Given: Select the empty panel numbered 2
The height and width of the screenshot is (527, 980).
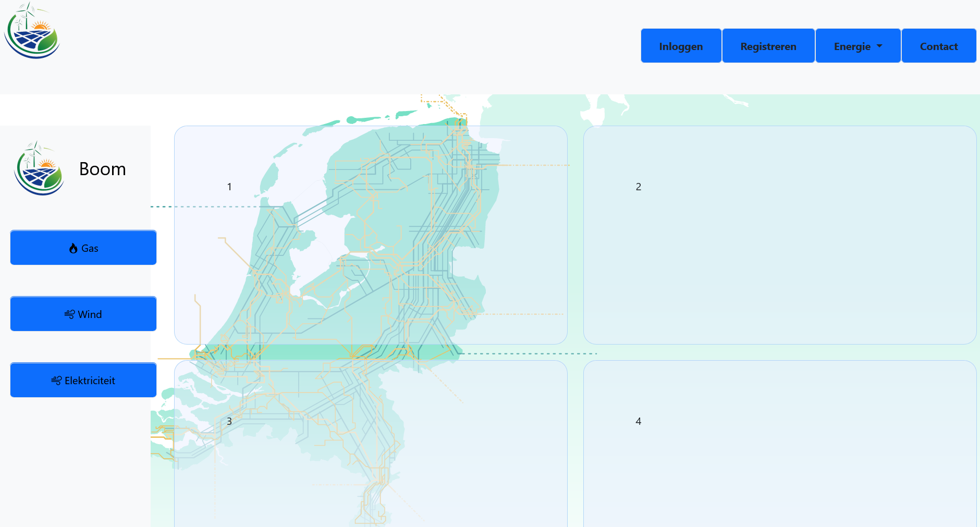Looking at the screenshot, I should click(779, 235).
